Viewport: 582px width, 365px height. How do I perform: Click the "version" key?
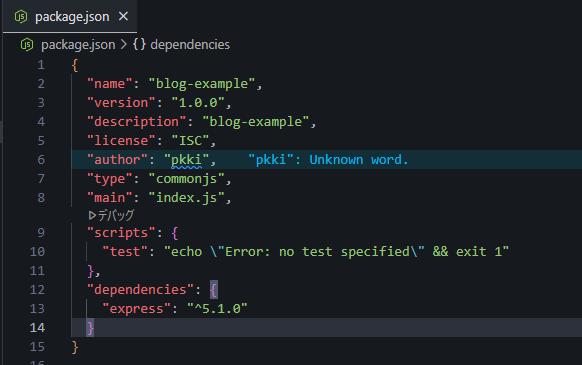pos(121,103)
